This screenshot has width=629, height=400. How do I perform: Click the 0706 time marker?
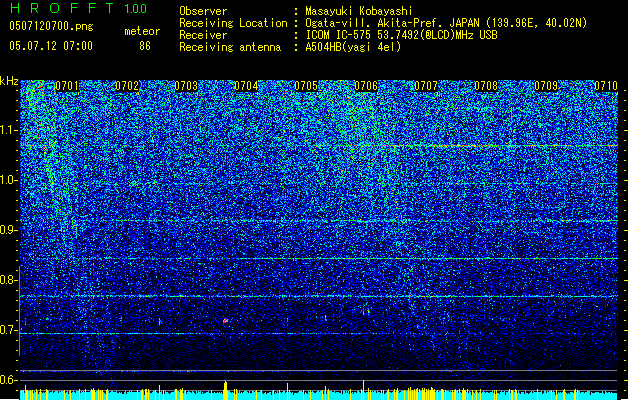[366, 86]
